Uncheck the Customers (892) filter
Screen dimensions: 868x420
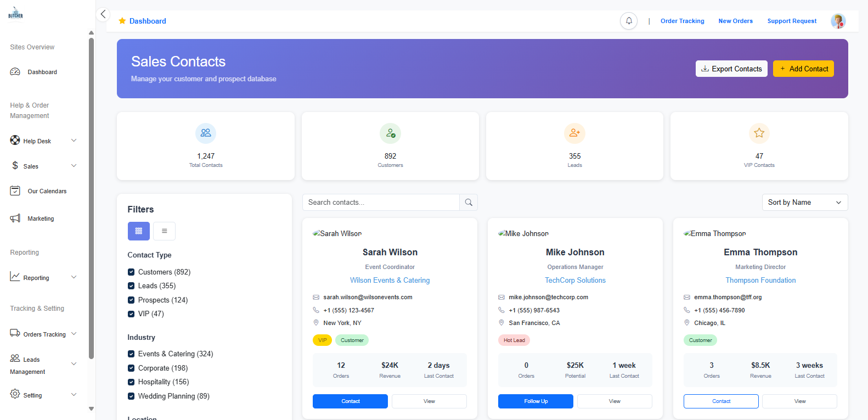131,272
